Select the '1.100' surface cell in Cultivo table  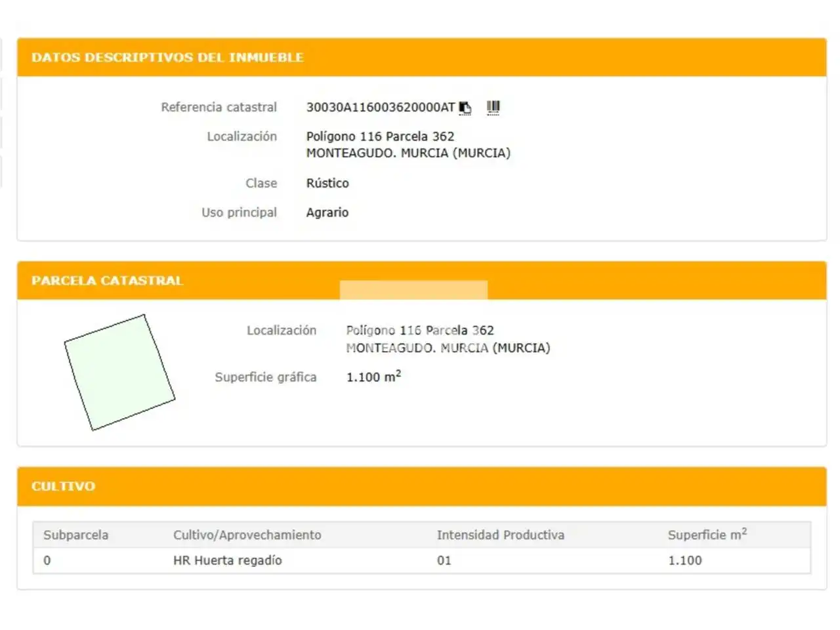pos(685,560)
